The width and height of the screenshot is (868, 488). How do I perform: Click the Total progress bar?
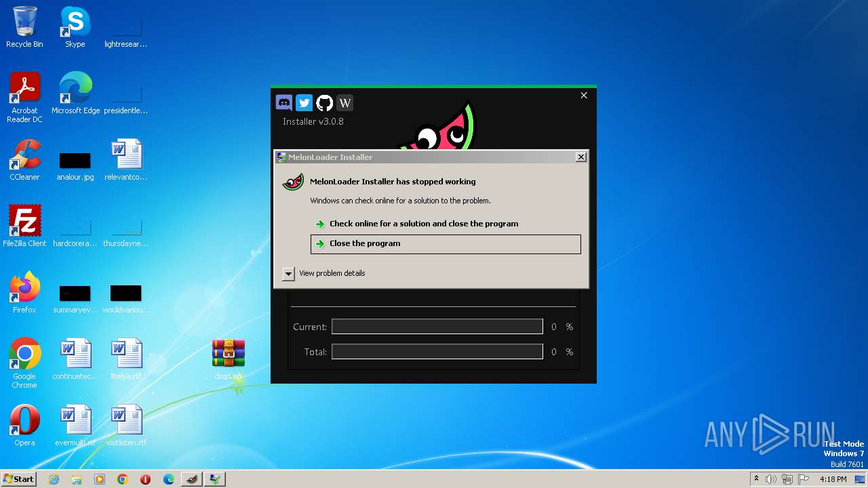pos(437,352)
